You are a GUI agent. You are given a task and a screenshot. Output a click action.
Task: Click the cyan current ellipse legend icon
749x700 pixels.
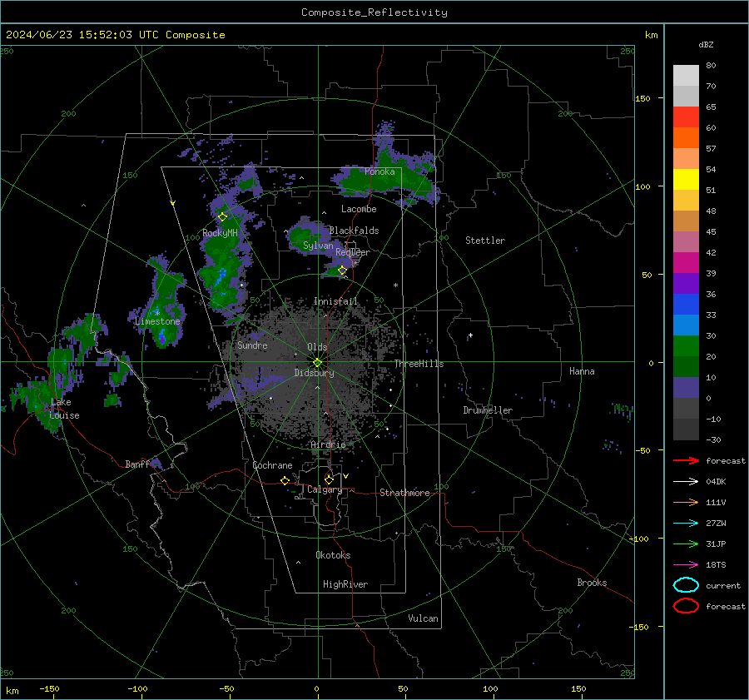(686, 585)
